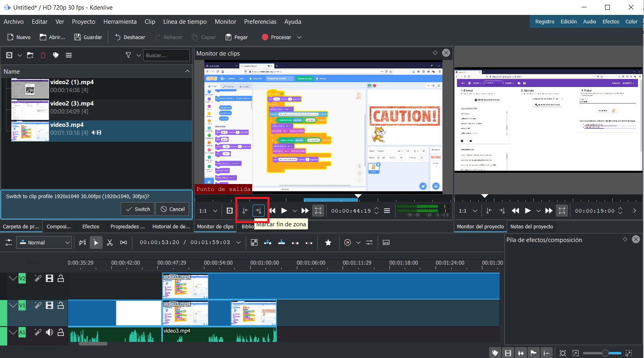Hide video on track V1
Screen dimensions: 644x358
click(49, 305)
